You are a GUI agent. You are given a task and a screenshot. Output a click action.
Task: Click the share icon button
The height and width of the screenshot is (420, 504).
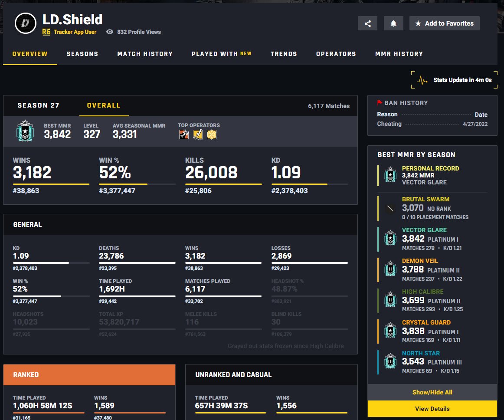tap(367, 23)
